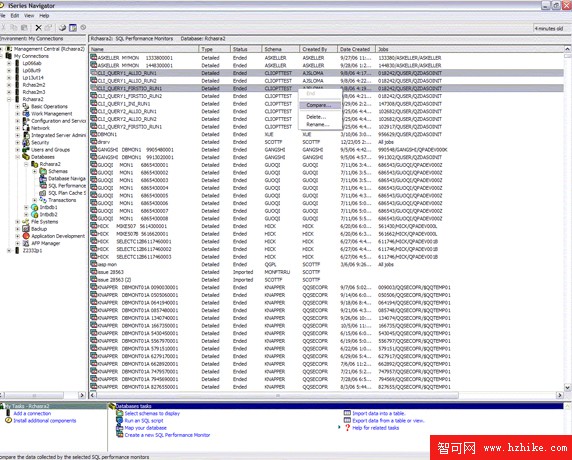
Task: Click the Import data table icon
Action: [347, 413]
